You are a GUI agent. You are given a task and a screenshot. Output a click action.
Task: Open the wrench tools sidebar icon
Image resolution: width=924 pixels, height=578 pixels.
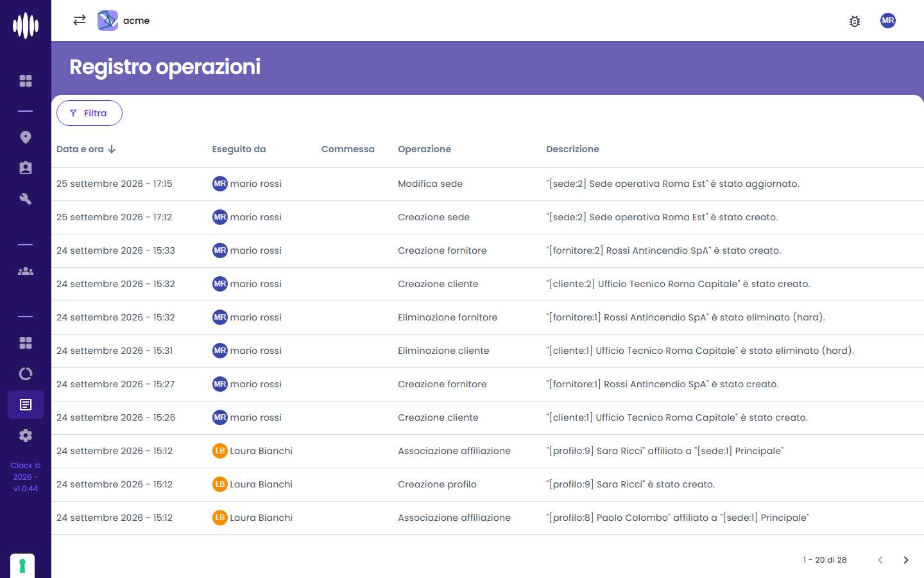pyautogui.click(x=26, y=199)
